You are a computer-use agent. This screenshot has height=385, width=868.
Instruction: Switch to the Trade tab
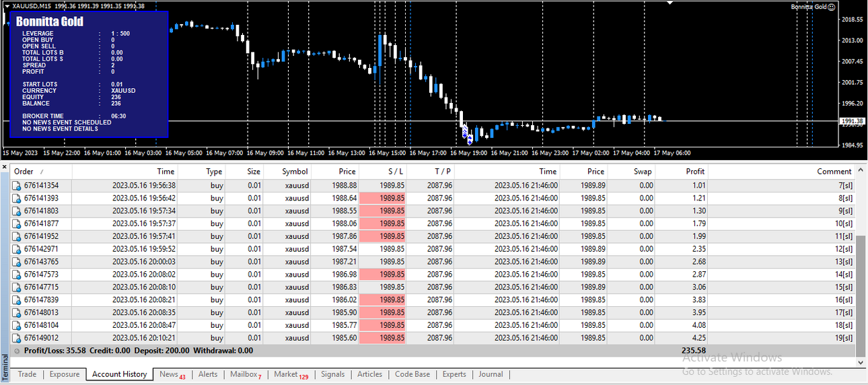click(x=27, y=374)
